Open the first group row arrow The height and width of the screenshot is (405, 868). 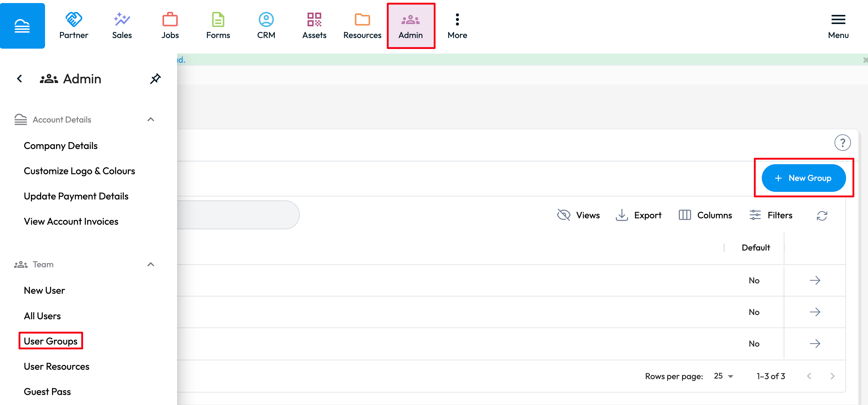(814, 280)
